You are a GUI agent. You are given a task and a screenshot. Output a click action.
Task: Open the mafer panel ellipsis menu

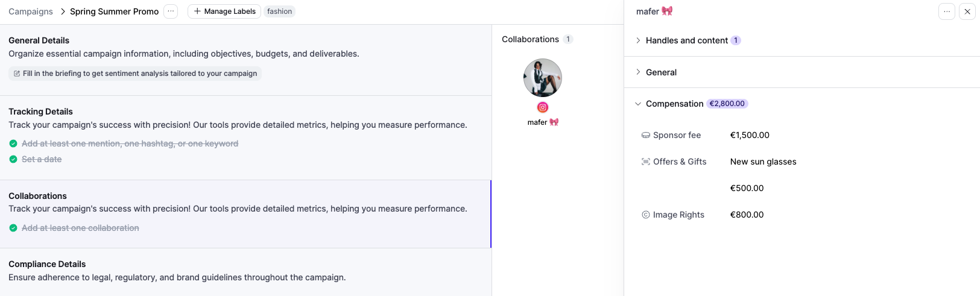point(947,11)
